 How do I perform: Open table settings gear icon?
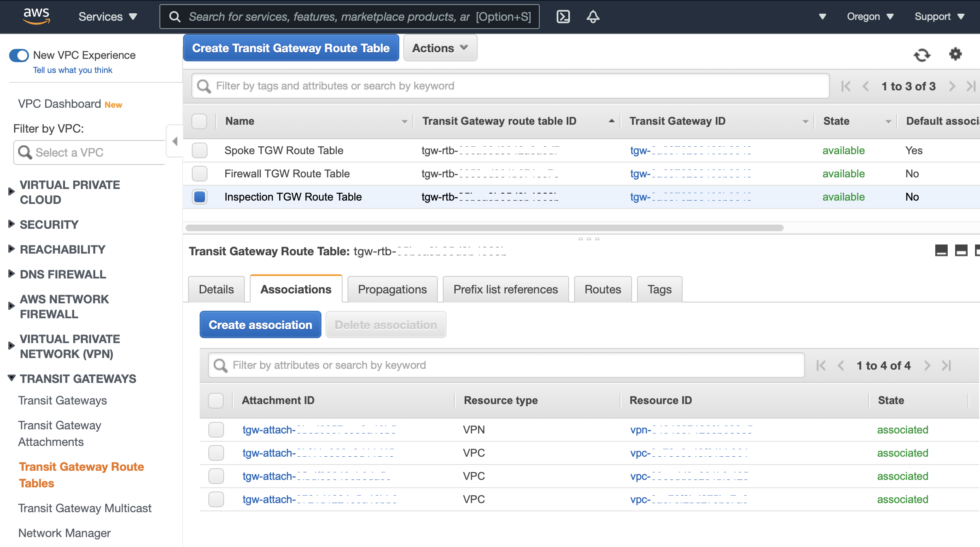tap(955, 54)
